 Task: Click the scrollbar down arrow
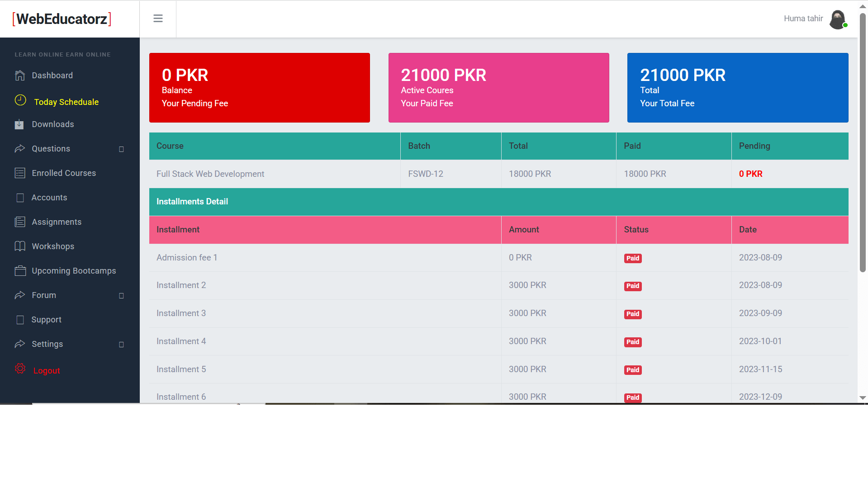[x=863, y=398]
